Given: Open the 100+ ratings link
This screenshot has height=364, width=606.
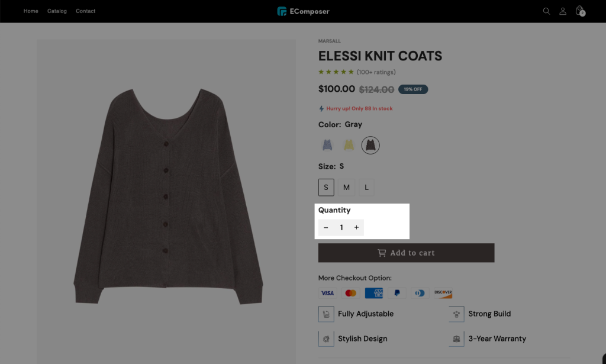Looking at the screenshot, I should 376,72.
